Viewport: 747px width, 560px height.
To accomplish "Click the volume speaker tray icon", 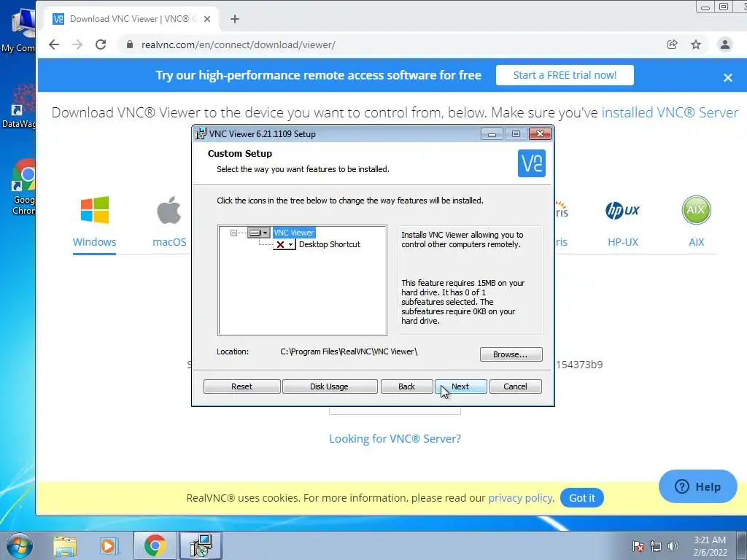I will pyautogui.click(x=673, y=546).
